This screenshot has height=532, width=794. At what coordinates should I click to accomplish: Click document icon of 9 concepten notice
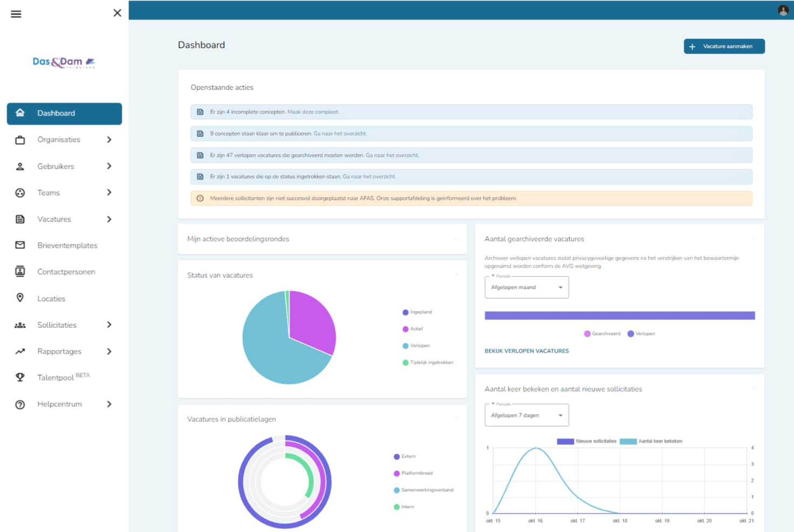200,133
